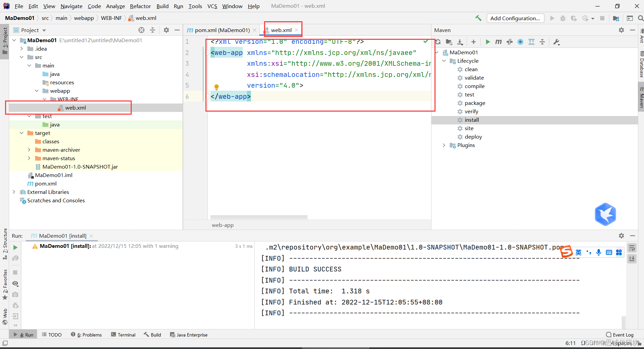Screen dimensions: 644x349
Task: Click the Maven Collapse All icon
Action: click(x=542, y=42)
